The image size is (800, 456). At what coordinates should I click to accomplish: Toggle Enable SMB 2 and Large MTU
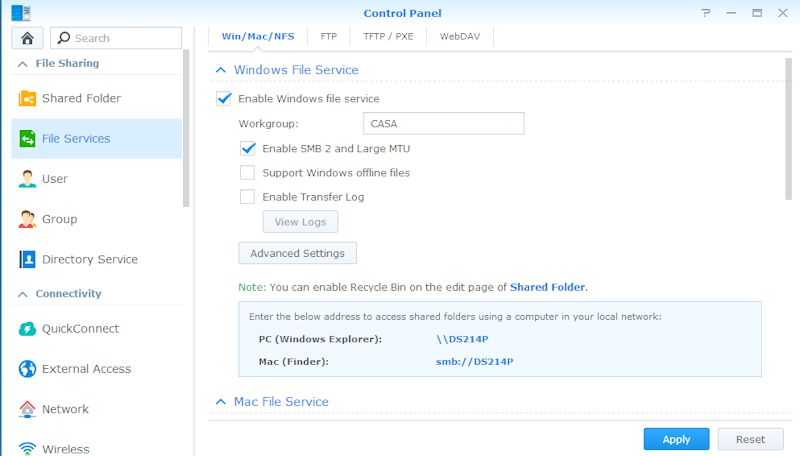point(247,148)
